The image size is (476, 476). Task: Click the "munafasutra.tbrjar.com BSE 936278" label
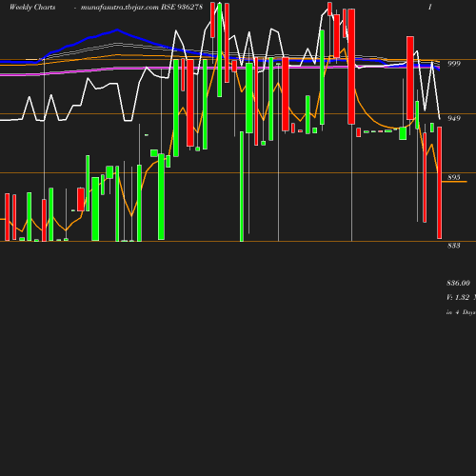142,7
